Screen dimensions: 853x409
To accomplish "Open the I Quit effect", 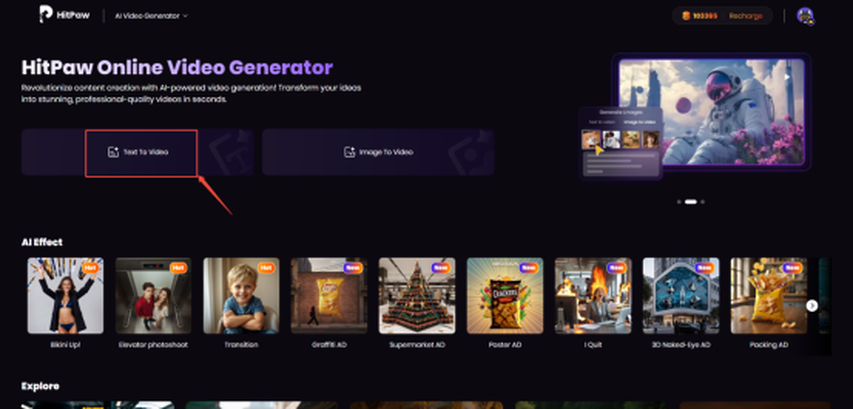I will pyautogui.click(x=593, y=295).
